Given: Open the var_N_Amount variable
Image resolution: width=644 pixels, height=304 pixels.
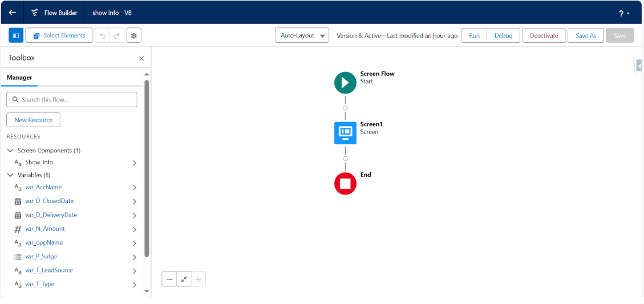Looking at the screenshot, I should (44, 228).
